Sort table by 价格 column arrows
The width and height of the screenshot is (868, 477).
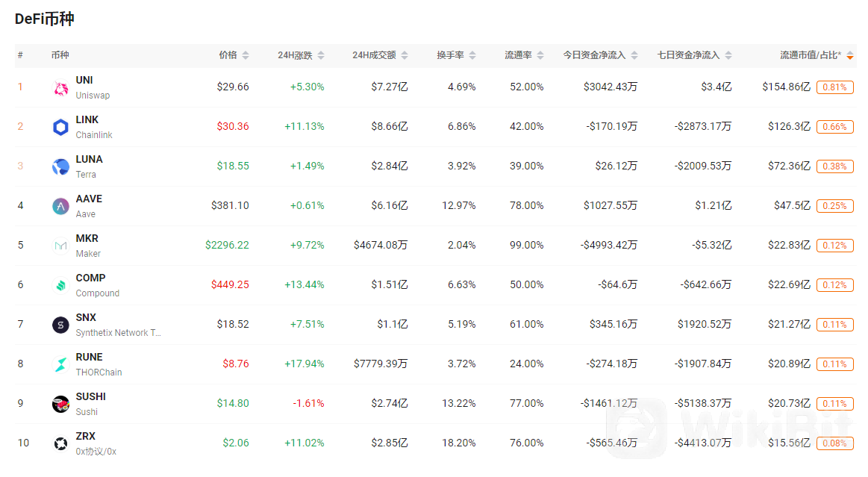pos(246,55)
